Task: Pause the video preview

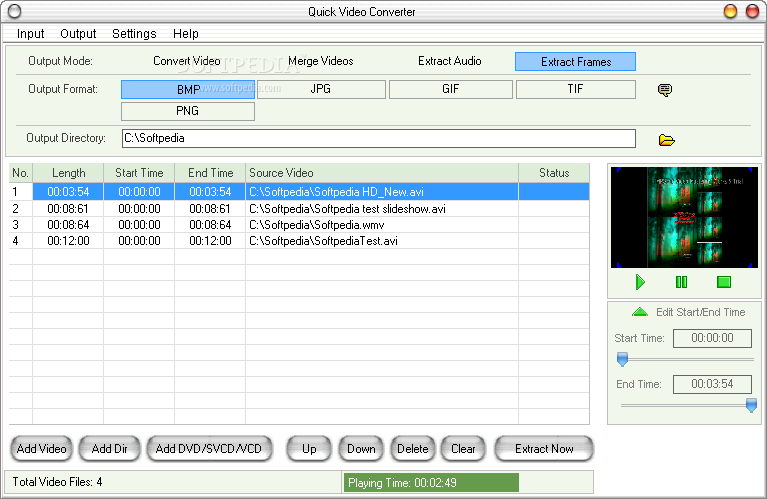Action: (681, 282)
